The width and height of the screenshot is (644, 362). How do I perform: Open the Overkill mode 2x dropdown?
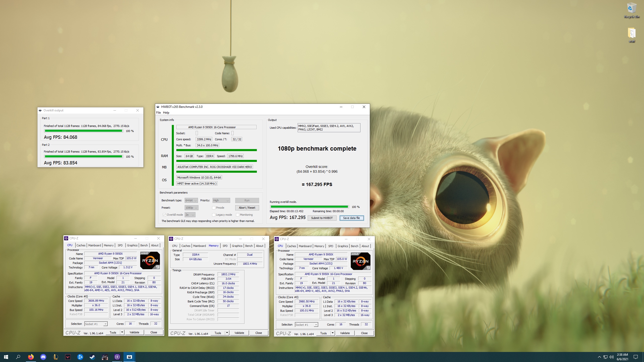190,215
